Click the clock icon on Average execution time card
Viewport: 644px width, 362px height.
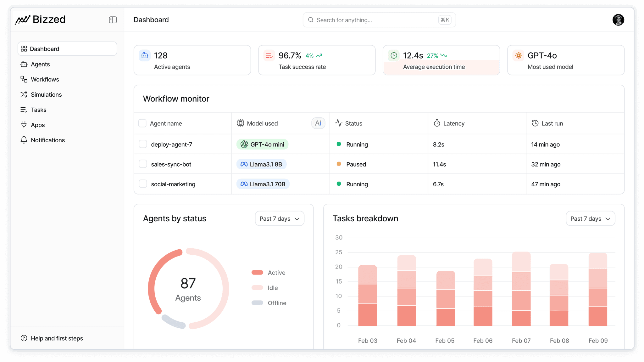point(394,56)
